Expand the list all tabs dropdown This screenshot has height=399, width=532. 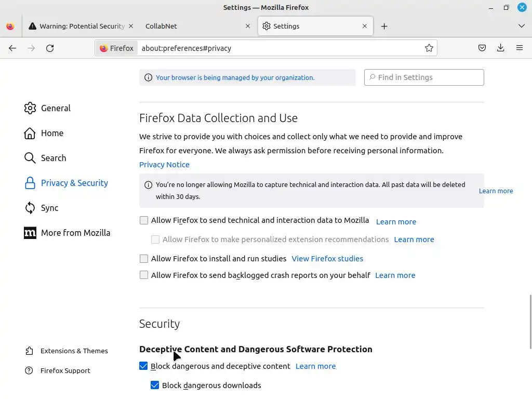pos(521,26)
